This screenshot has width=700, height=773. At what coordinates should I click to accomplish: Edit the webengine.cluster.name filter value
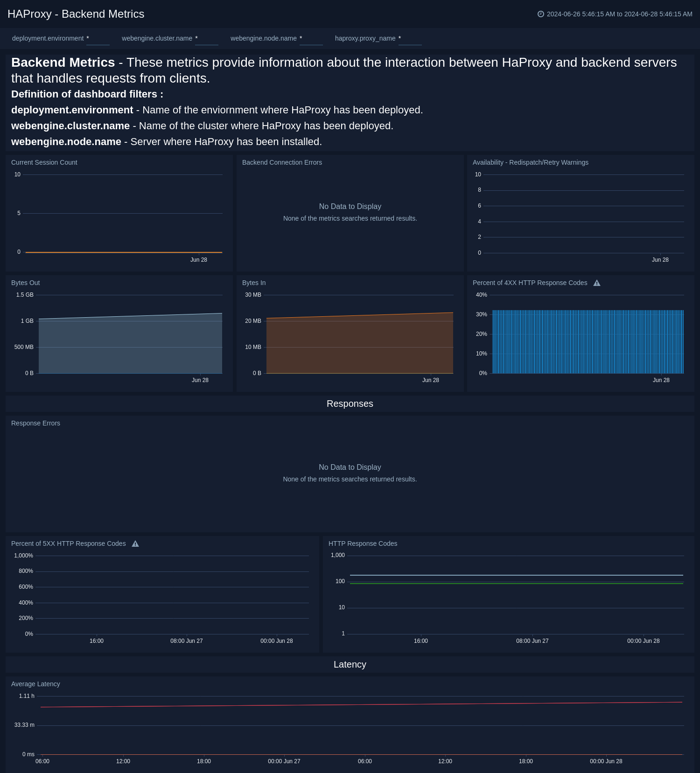pos(207,39)
